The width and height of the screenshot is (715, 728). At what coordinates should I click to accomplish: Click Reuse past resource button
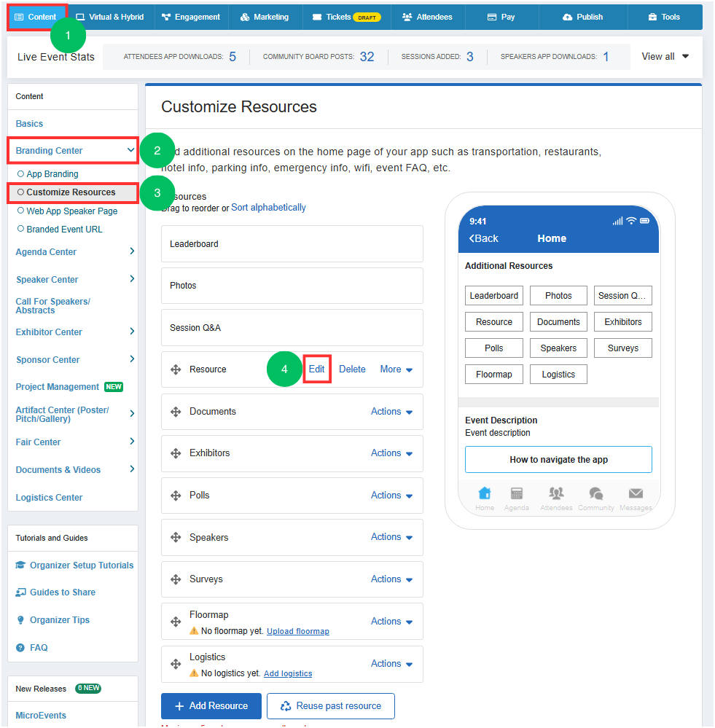click(x=331, y=706)
